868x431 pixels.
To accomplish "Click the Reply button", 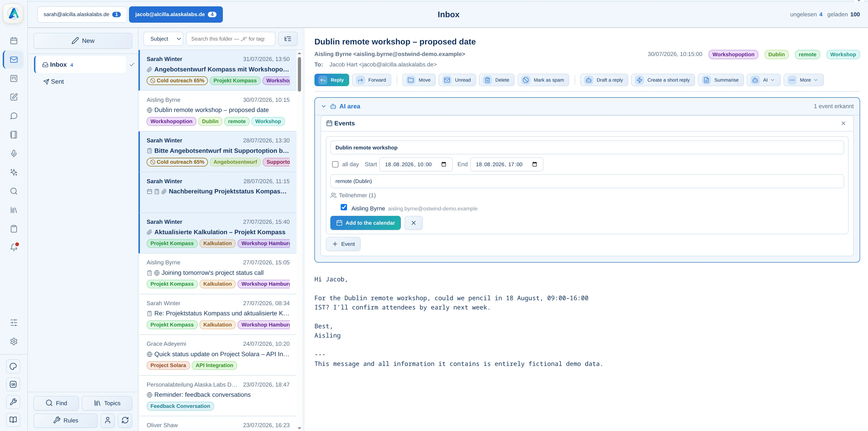I will 332,80.
